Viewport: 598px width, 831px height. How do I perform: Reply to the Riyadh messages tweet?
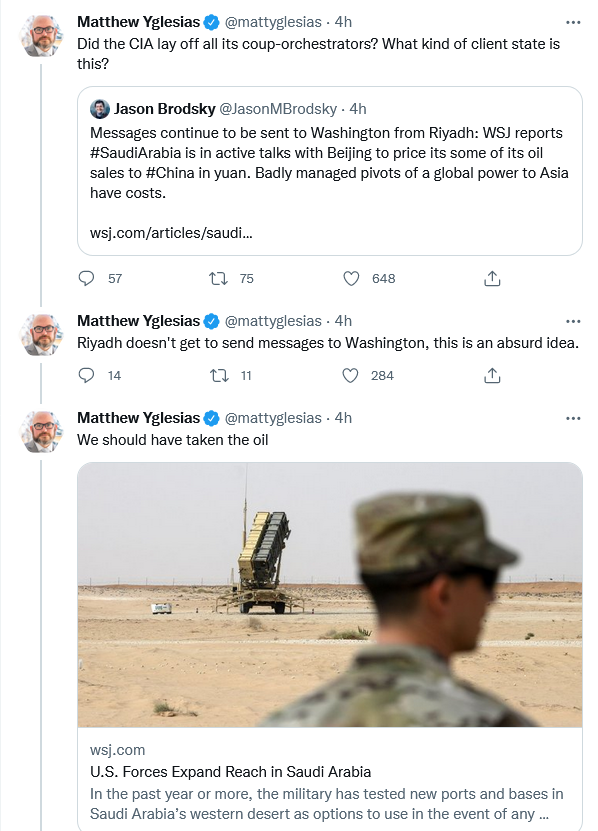(86, 375)
